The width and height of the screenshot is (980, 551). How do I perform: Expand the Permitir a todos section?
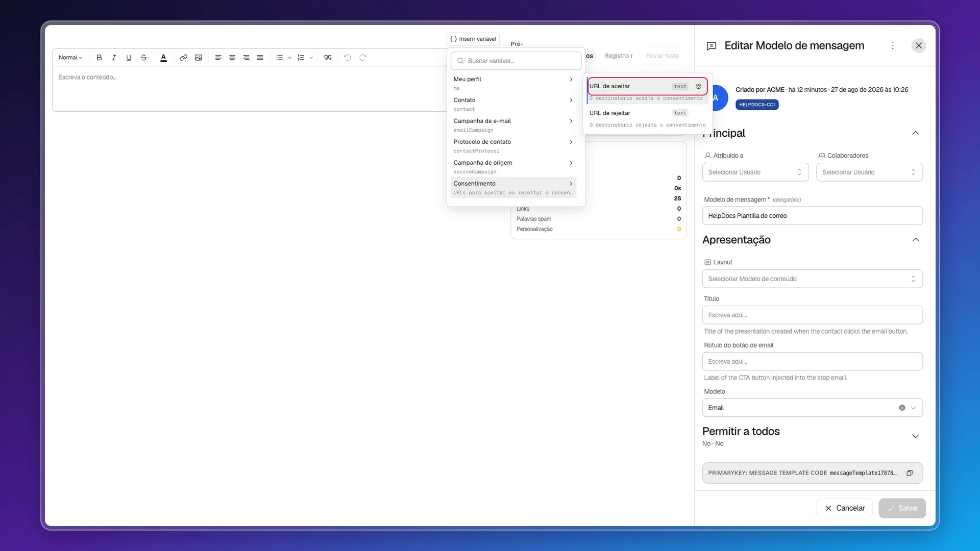pyautogui.click(x=916, y=436)
